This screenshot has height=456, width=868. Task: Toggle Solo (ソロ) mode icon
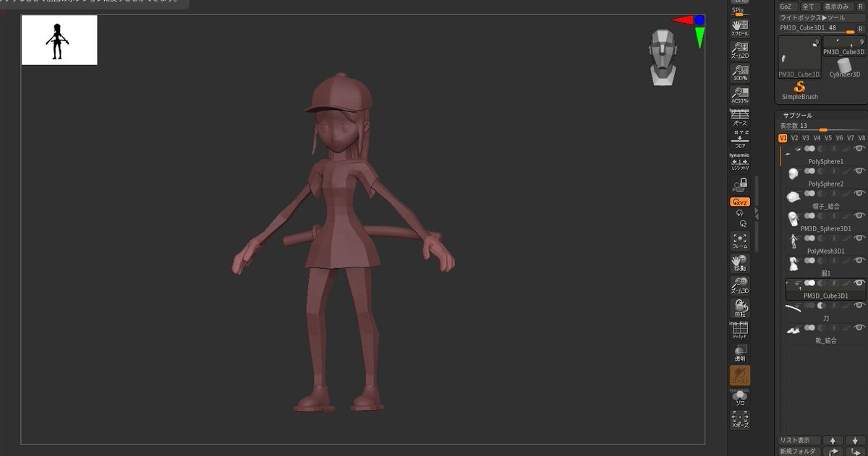(x=740, y=397)
